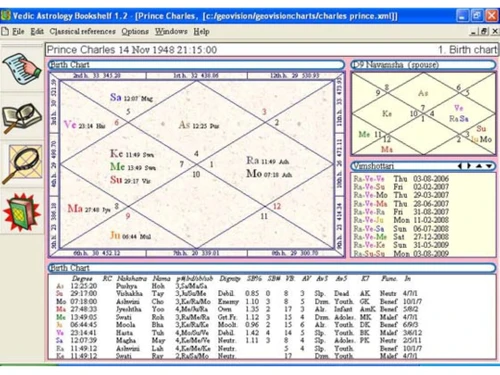Select Ju 06:44 in birth chart
The height and width of the screenshot is (375, 500).
tap(130, 236)
